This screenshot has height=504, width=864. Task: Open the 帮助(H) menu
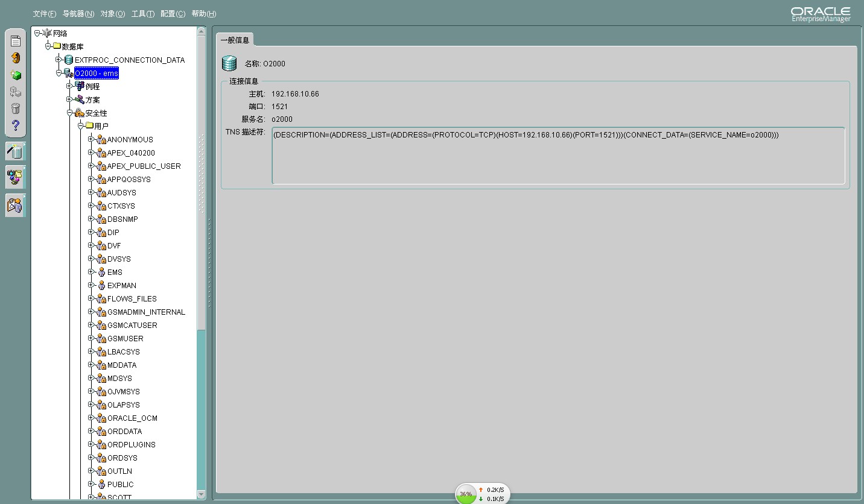203,14
